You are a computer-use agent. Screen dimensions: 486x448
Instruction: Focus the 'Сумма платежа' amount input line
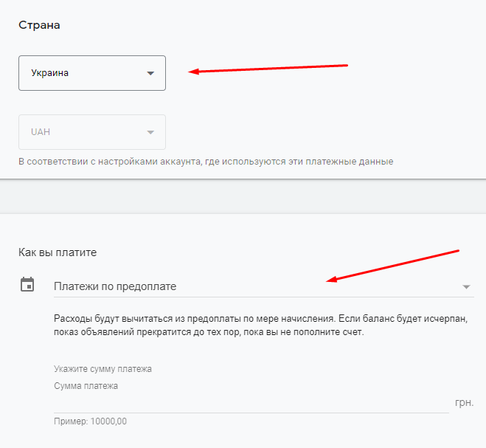click(x=251, y=403)
